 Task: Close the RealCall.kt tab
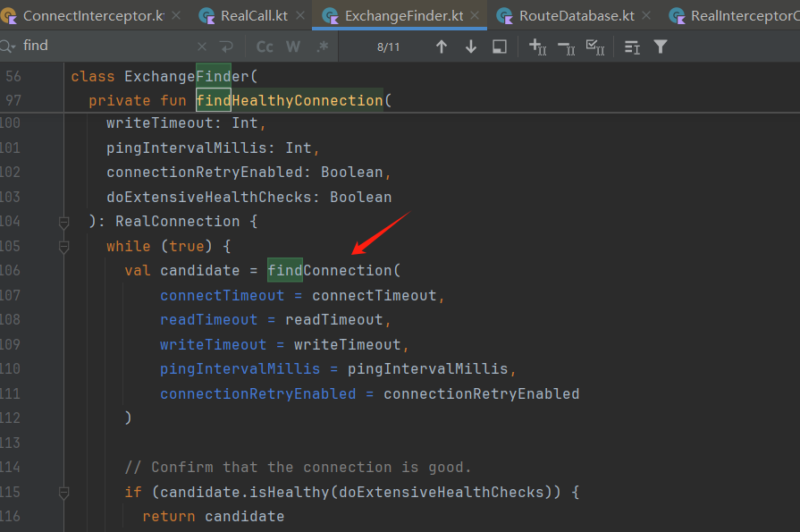[300, 16]
